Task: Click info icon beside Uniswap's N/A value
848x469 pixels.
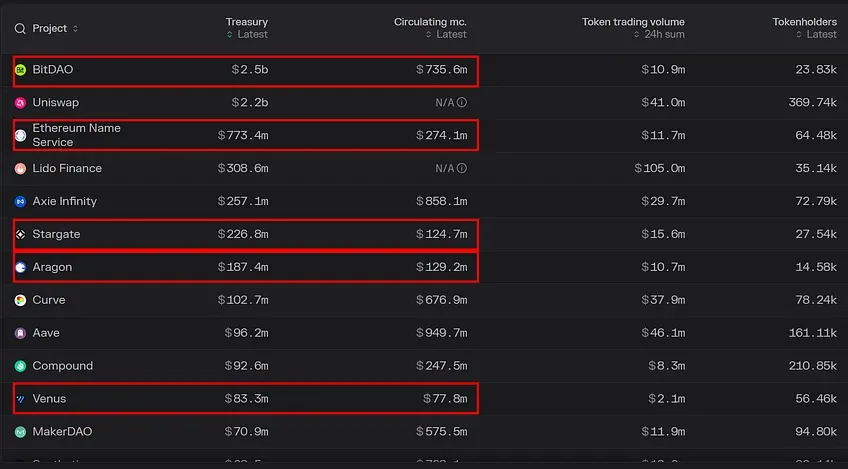Action: coord(462,103)
